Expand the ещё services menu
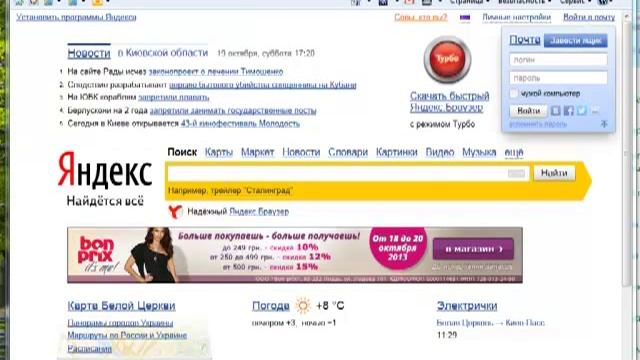 point(514,152)
